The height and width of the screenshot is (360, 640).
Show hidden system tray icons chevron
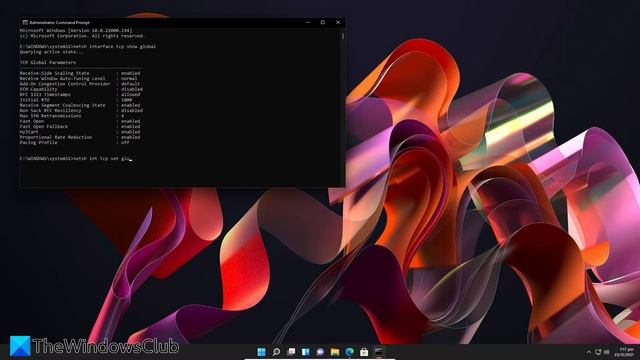[x=589, y=352]
